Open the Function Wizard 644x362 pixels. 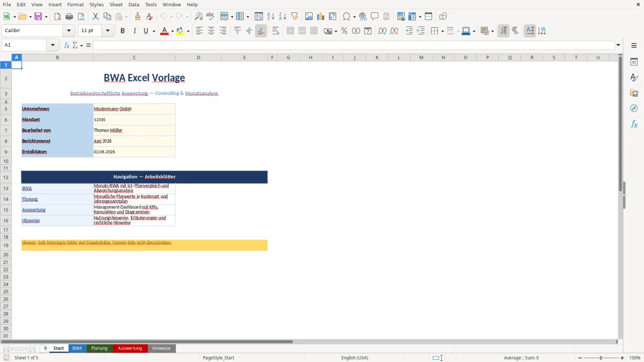pyautogui.click(x=67, y=46)
